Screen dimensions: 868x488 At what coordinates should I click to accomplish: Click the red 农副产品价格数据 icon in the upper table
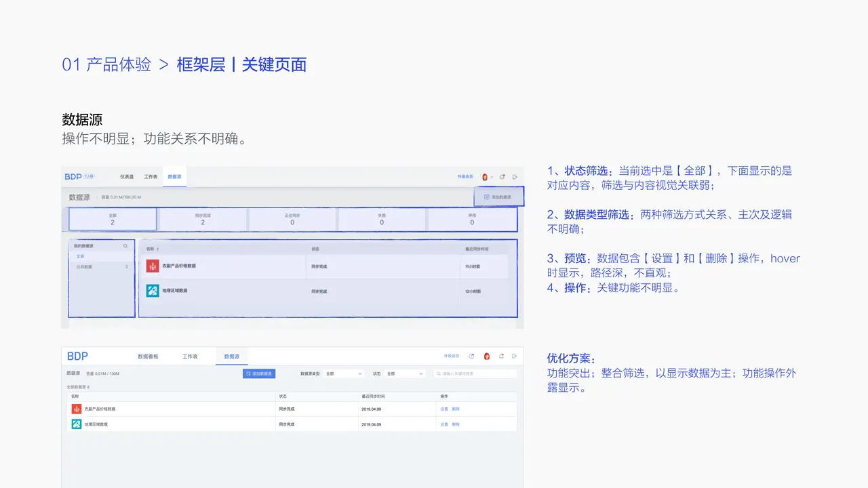pos(153,266)
